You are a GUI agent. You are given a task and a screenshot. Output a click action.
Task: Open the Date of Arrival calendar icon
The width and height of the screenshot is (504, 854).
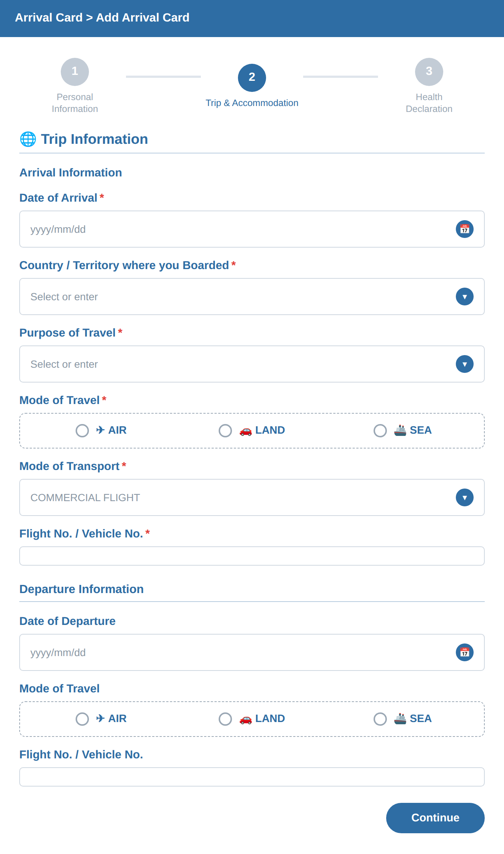tap(464, 229)
